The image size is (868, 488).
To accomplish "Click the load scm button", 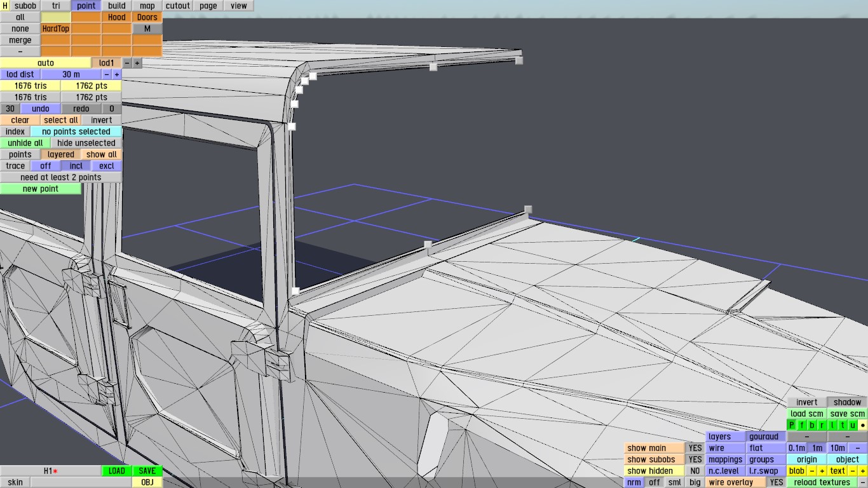I will pyautogui.click(x=807, y=414).
